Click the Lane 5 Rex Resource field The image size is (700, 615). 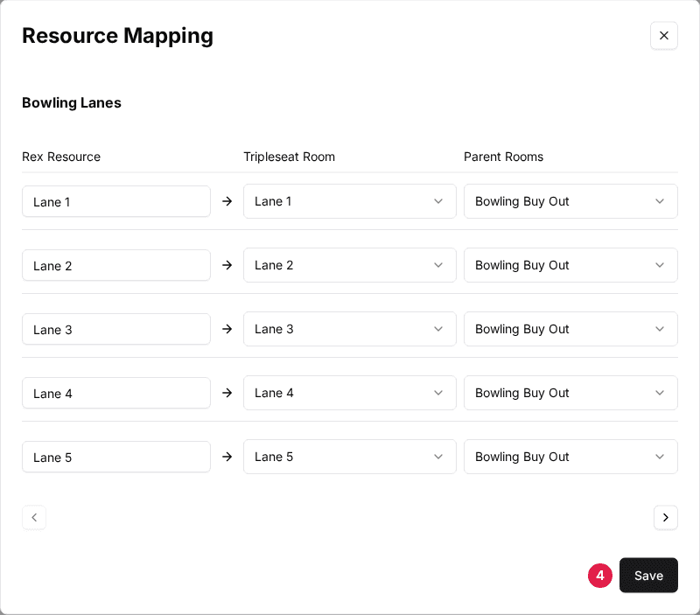[116, 457]
